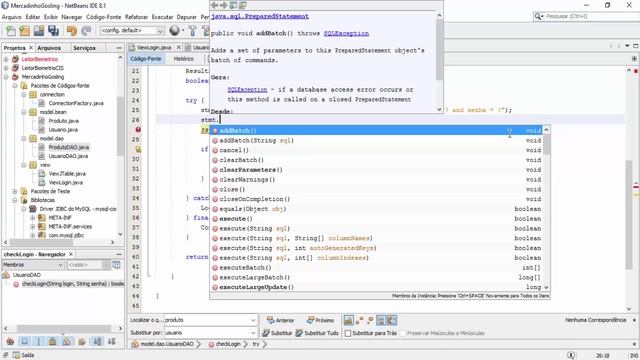
Task: Toggle Show Non-Public Members in Navigator
Action: pyautogui.click(x=53, y=341)
